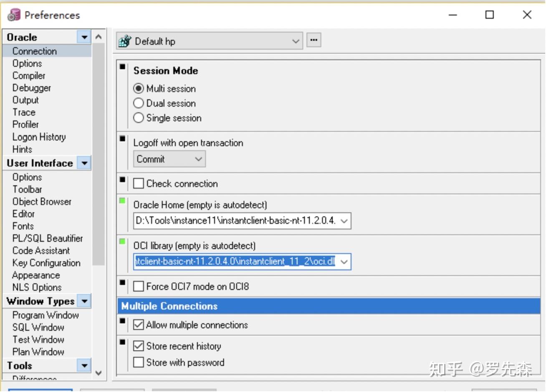Open Options under User Interface section
Viewport: 546px width, 392px height.
point(27,177)
